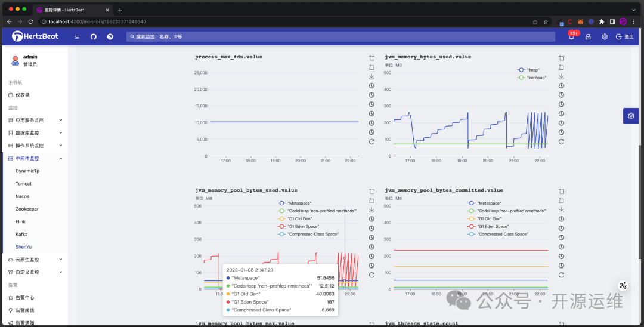Focus the 搜索监控 search input field
Screen dimensions: 644x327
[x=340, y=36]
